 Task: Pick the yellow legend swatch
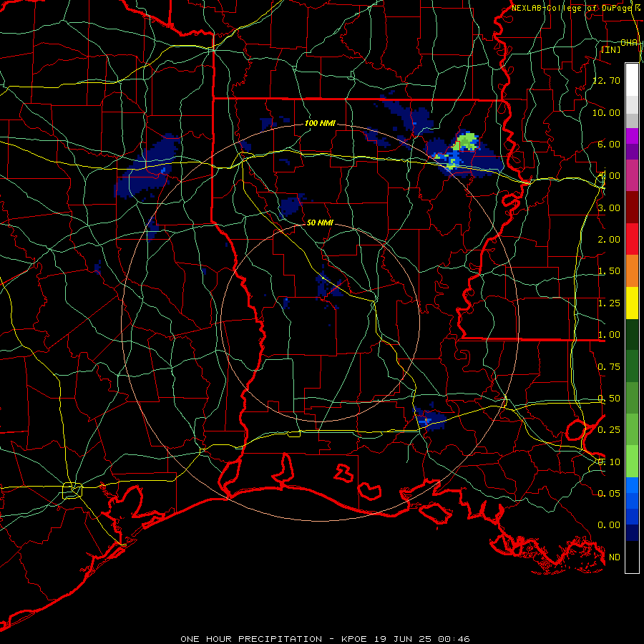pos(632,303)
